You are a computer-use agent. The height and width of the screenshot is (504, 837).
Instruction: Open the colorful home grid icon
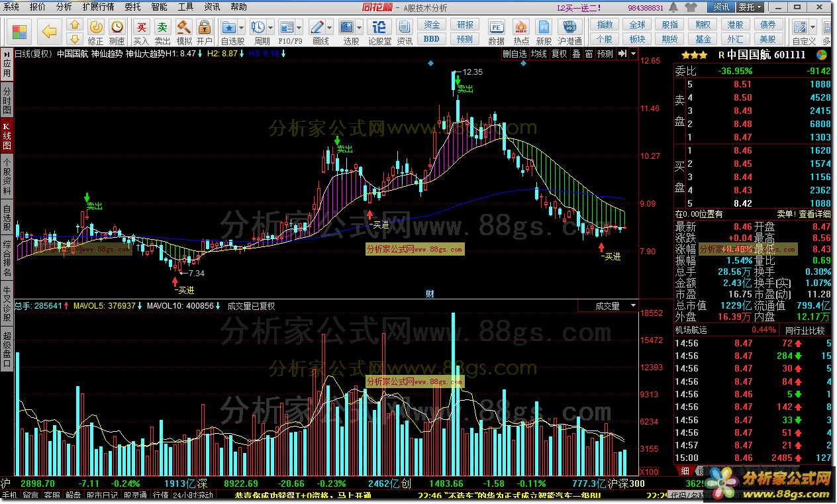pyautogui.click(x=19, y=30)
